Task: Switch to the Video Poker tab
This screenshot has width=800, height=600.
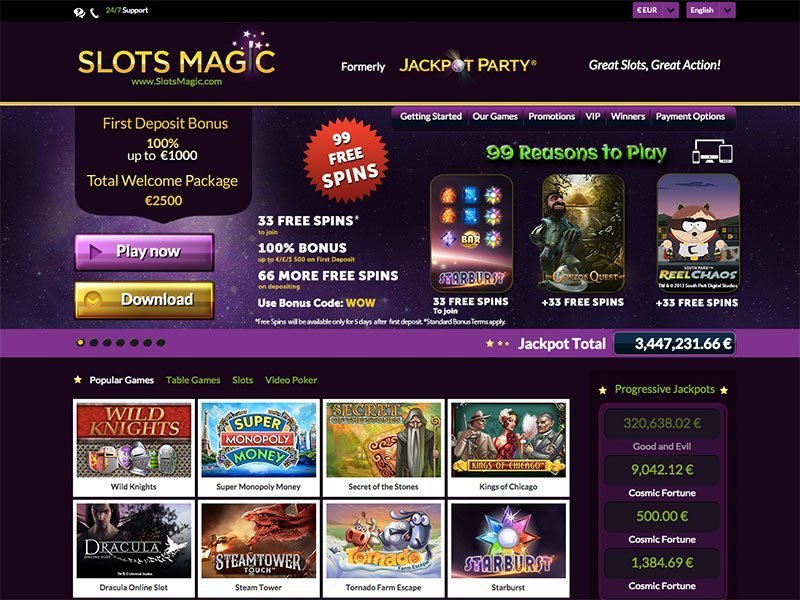Action: pyautogui.click(x=291, y=380)
